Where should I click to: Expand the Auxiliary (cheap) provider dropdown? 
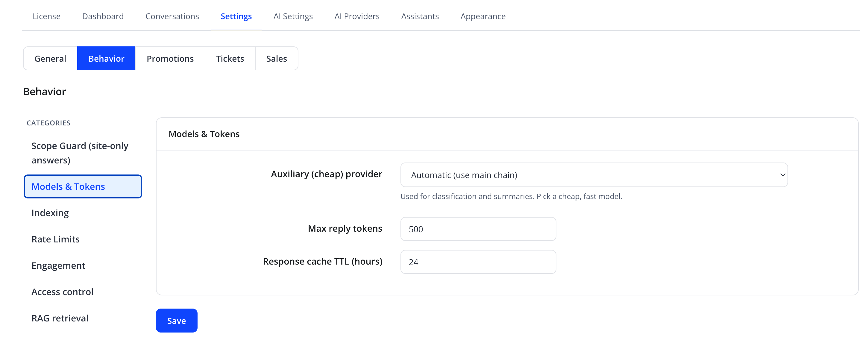[594, 175]
